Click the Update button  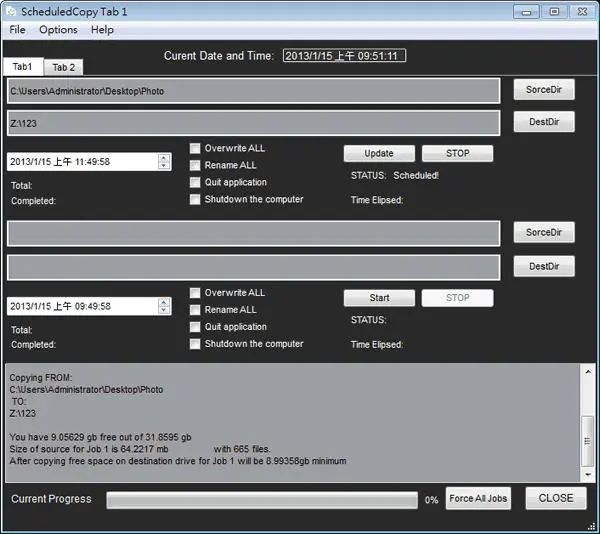tap(379, 153)
